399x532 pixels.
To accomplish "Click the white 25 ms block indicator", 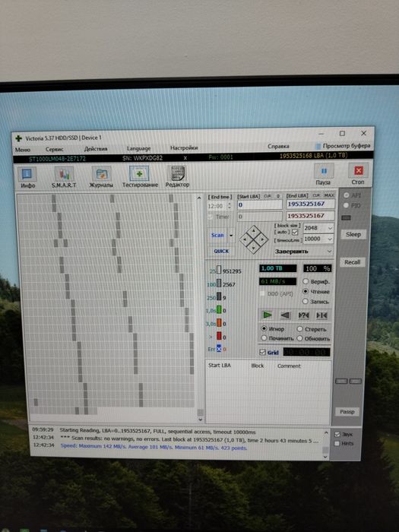I will tap(219, 271).
